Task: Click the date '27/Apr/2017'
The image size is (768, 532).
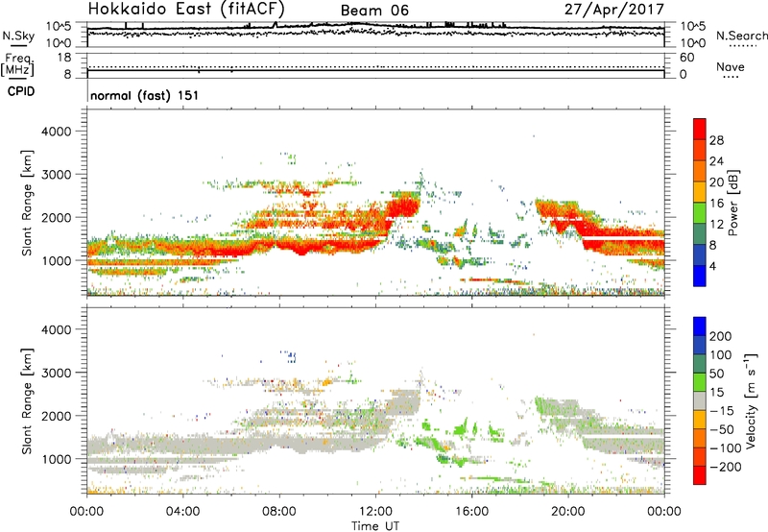Action: click(x=614, y=10)
